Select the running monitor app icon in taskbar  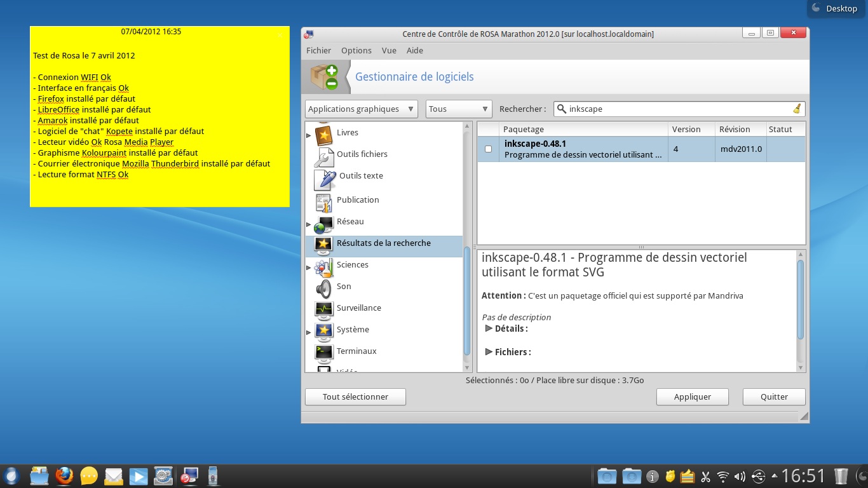click(189, 475)
